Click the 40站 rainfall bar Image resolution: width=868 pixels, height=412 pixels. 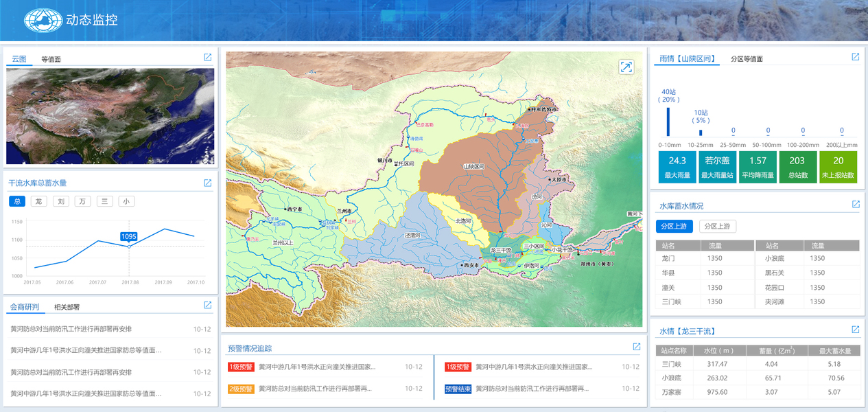(668, 122)
